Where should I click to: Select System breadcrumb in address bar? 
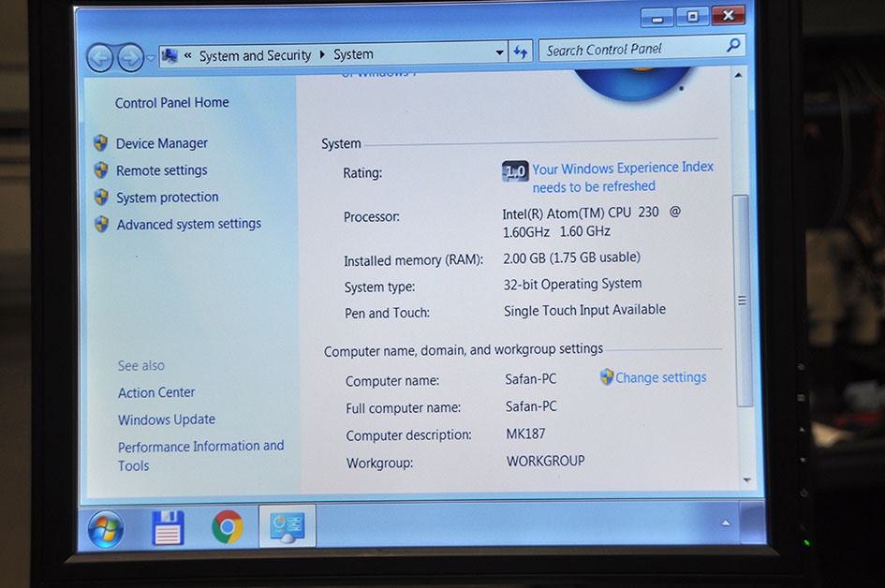tap(353, 54)
